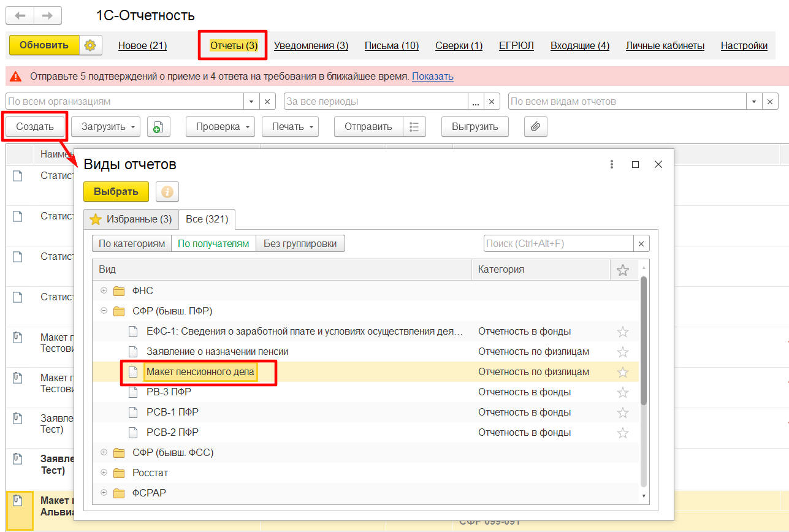Switch grouping to По категориям
Screen dimensions: 789x532
coord(132,243)
